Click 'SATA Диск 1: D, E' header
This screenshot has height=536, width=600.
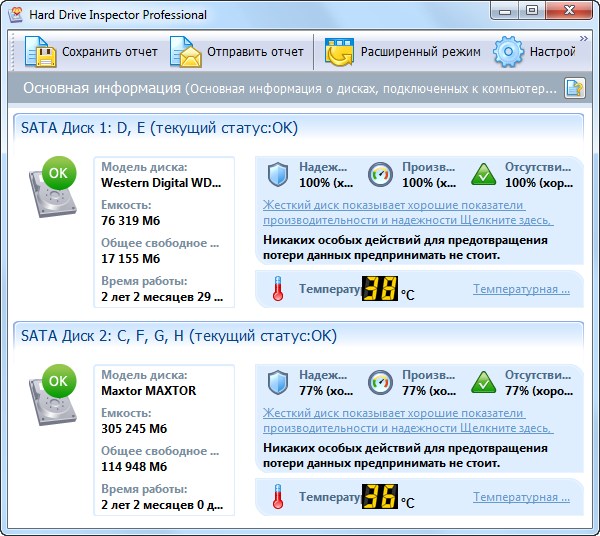click(x=160, y=128)
